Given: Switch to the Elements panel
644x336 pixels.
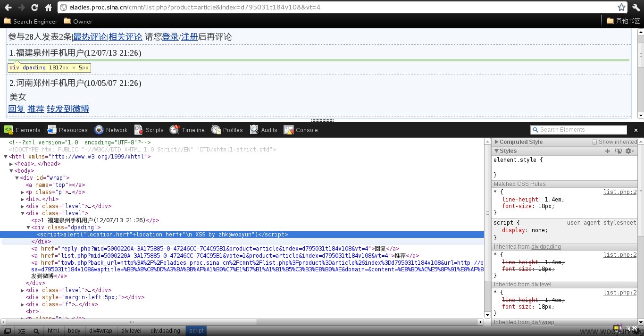Looking at the screenshot, I should 22,130.
